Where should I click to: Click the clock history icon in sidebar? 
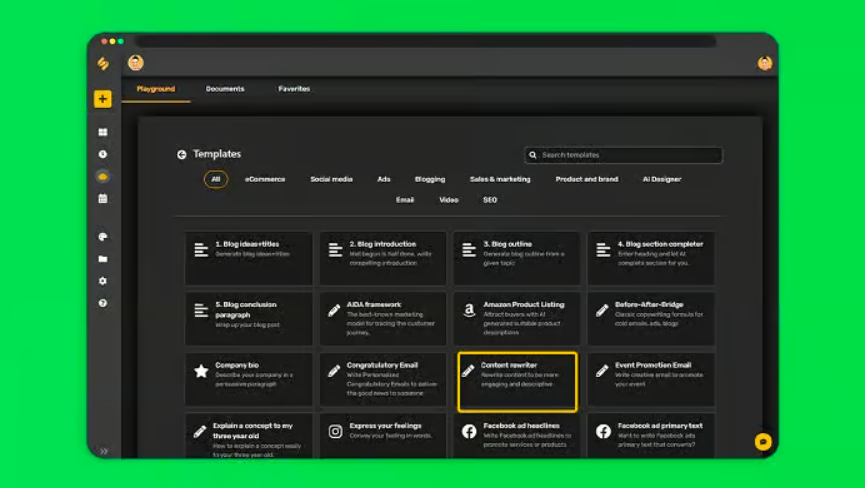(x=102, y=154)
